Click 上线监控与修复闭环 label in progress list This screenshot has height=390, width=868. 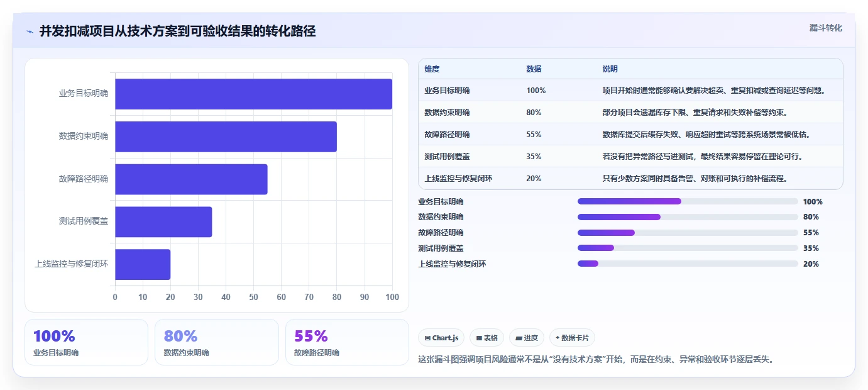[x=452, y=264]
